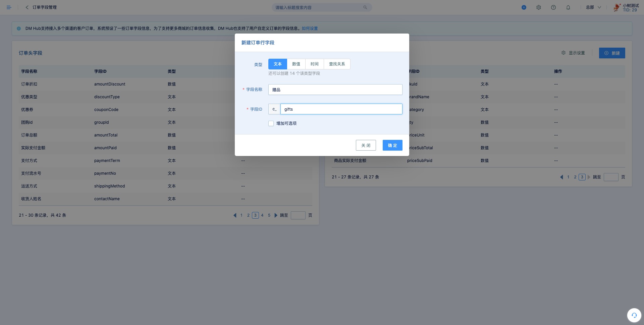The width and height of the screenshot is (644, 325).
Task: Confirm with the 确定 button
Action: click(x=392, y=145)
